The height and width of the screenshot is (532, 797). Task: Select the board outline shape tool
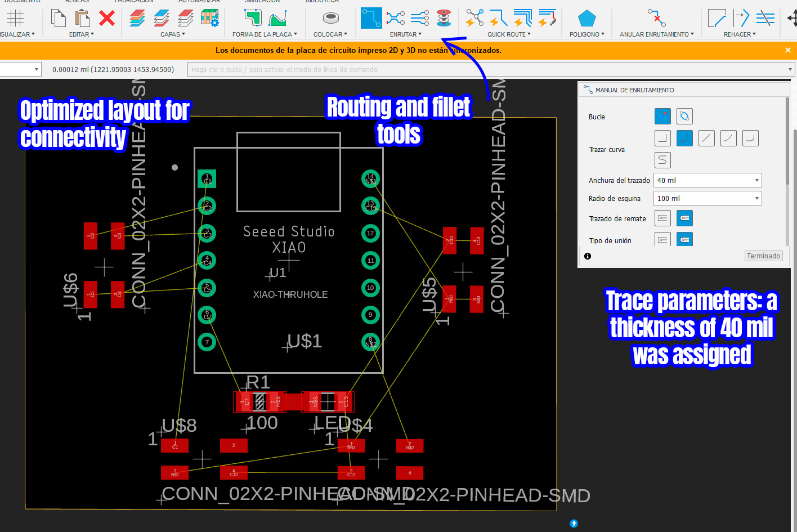(253, 18)
